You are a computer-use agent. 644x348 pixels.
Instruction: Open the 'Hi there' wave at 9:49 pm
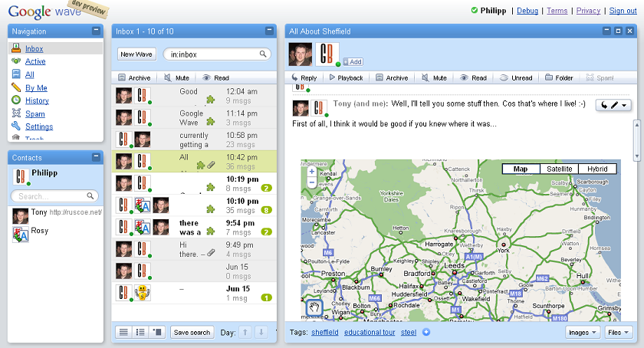pos(194,249)
